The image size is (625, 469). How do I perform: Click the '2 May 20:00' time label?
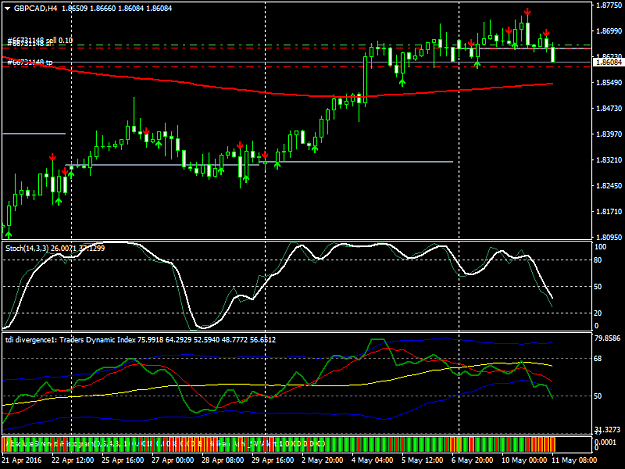tap(322, 460)
